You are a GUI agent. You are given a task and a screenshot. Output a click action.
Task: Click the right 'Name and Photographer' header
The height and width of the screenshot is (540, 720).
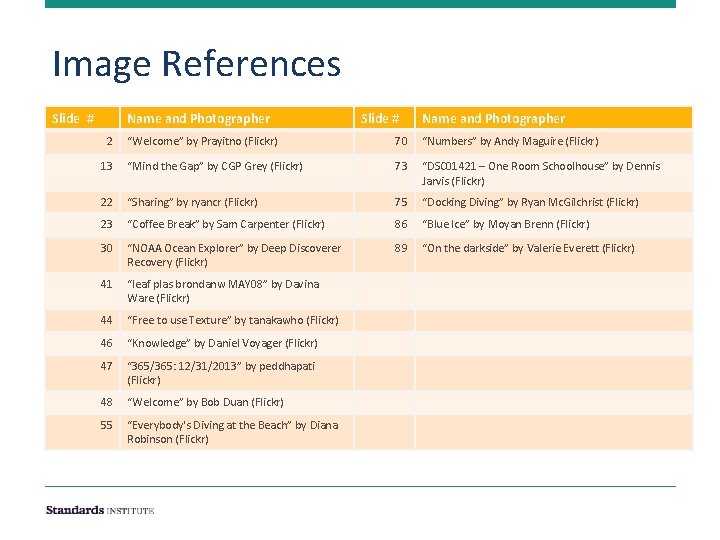click(554, 118)
